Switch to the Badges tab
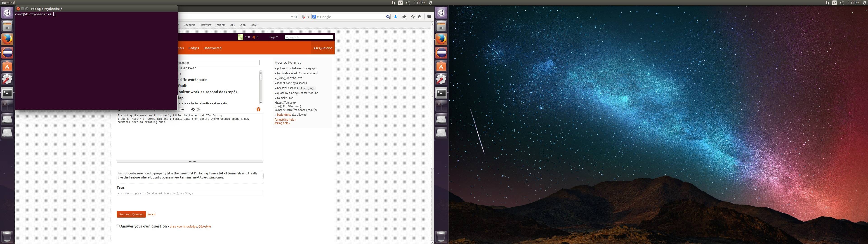The height and width of the screenshot is (244, 868). click(194, 48)
